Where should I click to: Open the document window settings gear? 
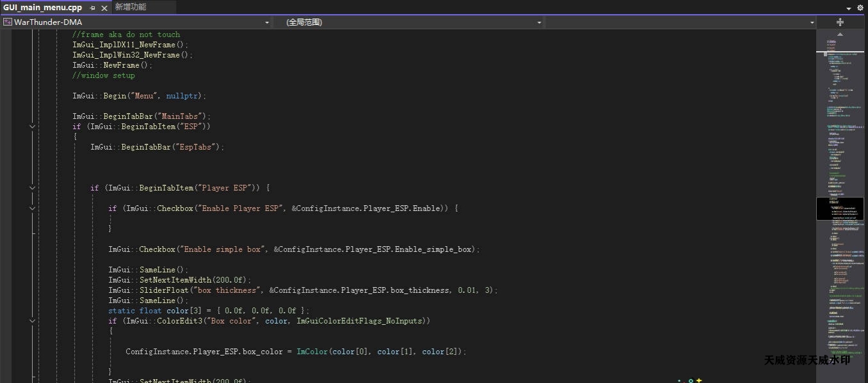(x=860, y=8)
